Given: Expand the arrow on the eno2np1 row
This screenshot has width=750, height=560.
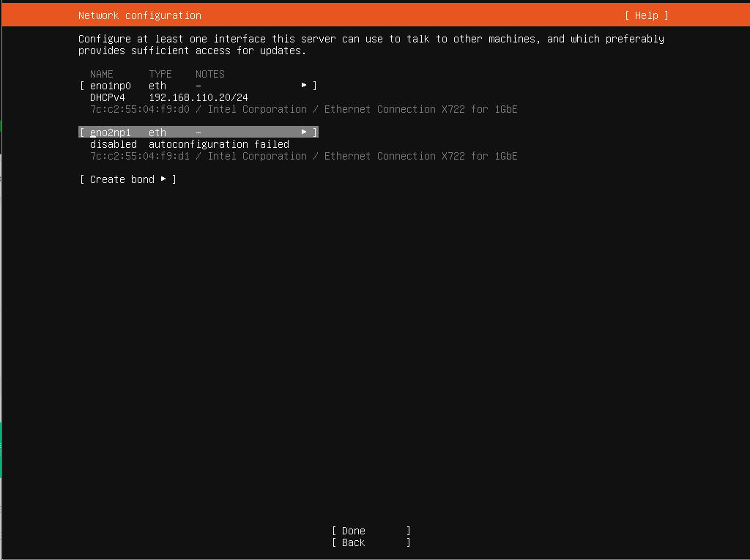Looking at the screenshot, I should [304, 132].
